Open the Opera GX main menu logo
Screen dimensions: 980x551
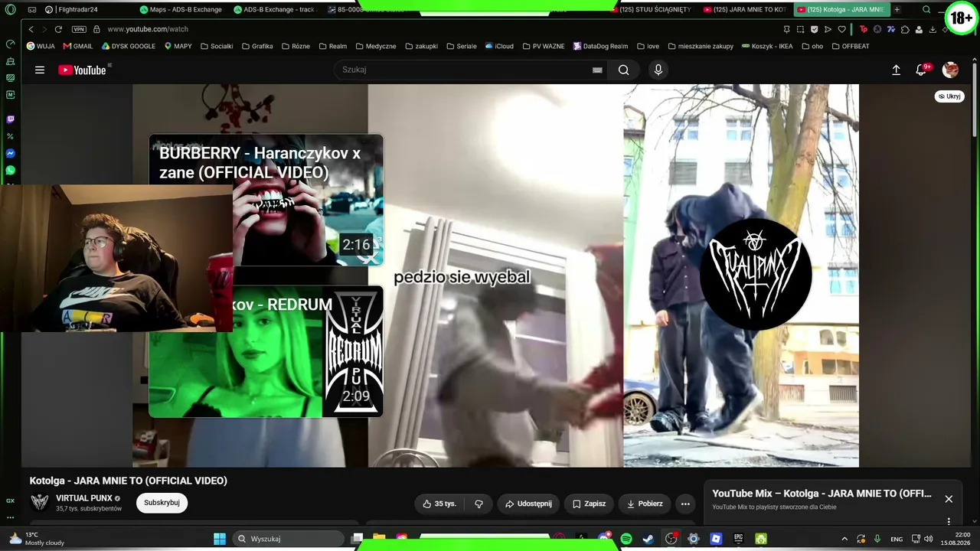(x=10, y=10)
